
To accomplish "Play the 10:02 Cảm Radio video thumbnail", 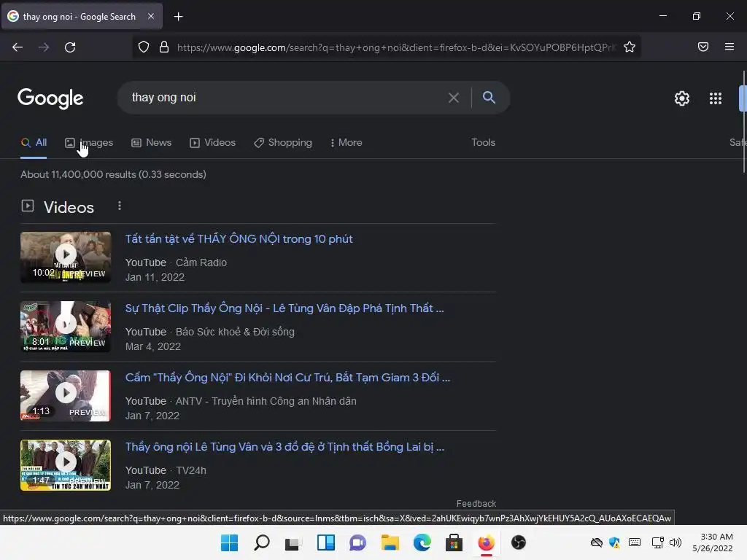I will (66, 257).
